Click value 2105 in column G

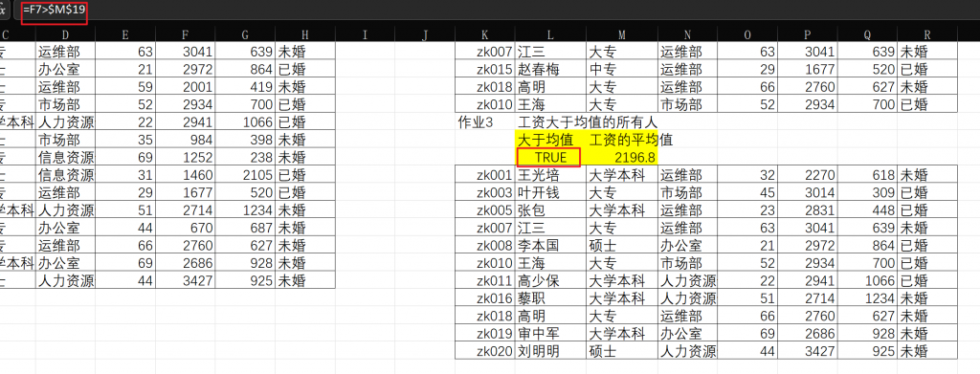coord(245,175)
